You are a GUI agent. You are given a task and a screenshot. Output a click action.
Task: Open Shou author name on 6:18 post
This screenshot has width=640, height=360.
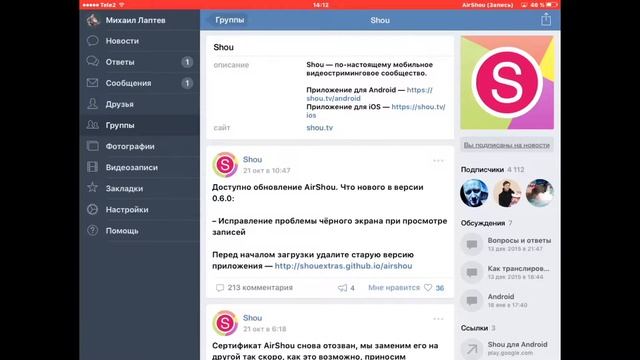252,318
